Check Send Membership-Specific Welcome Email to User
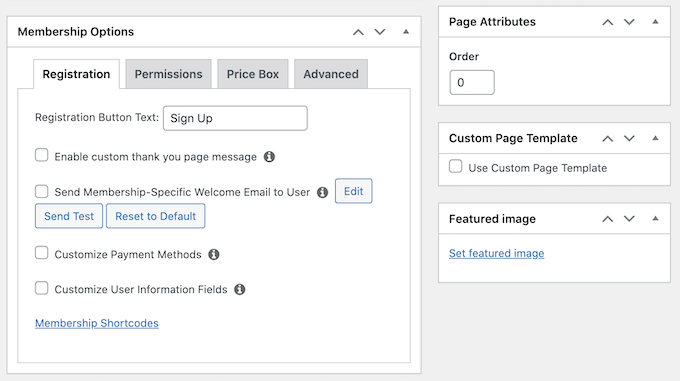The height and width of the screenshot is (381, 680). pyautogui.click(x=42, y=191)
